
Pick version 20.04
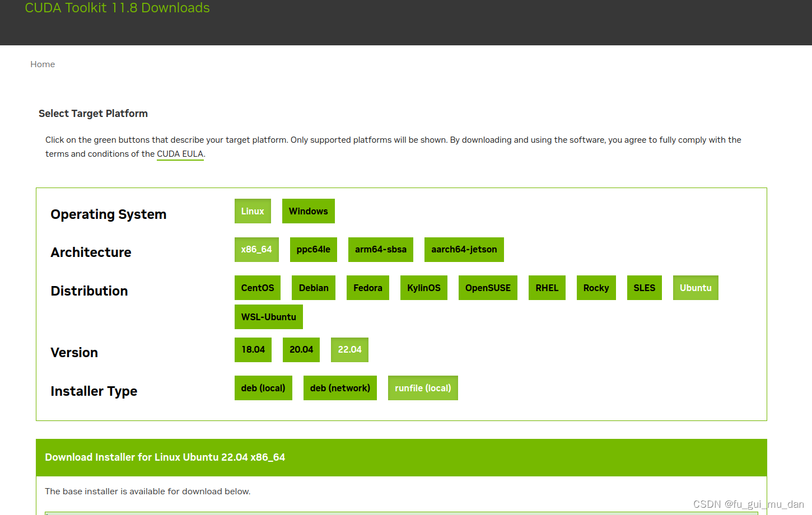[x=301, y=350]
